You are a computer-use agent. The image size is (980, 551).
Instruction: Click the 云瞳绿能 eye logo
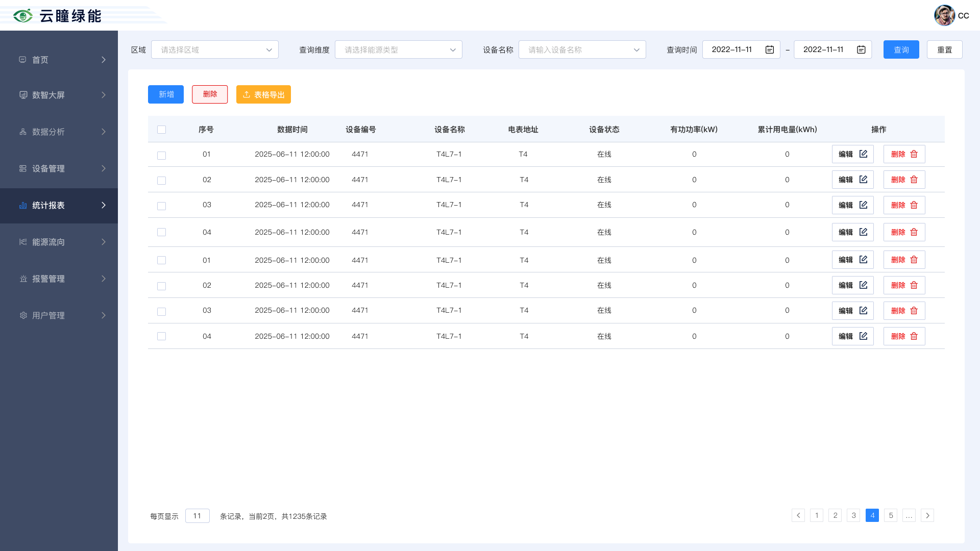(23, 16)
